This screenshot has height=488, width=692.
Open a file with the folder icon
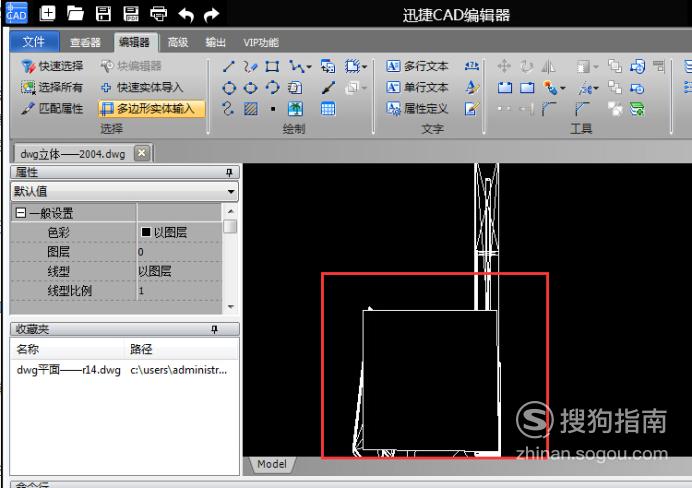pyautogui.click(x=75, y=13)
